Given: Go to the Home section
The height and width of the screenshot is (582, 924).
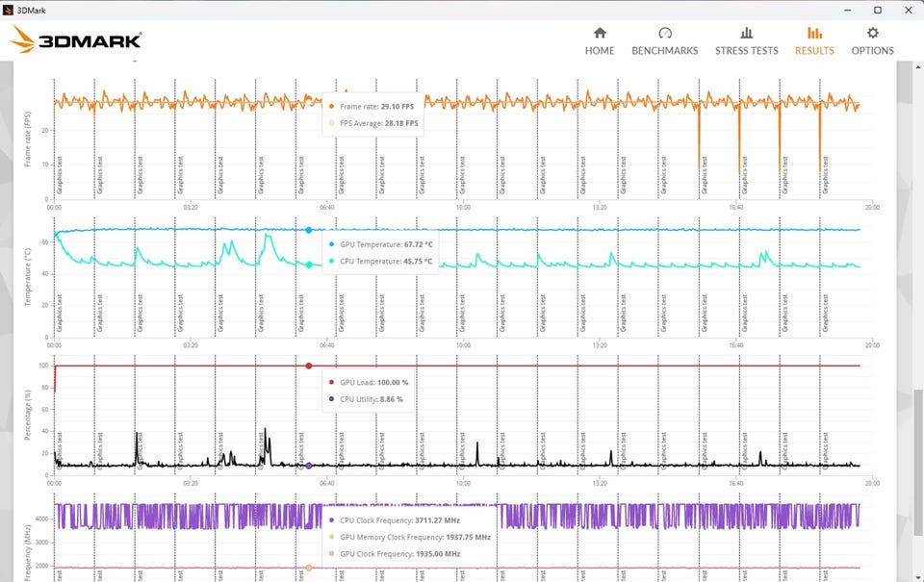Looking at the screenshot, I should point(599,40).
